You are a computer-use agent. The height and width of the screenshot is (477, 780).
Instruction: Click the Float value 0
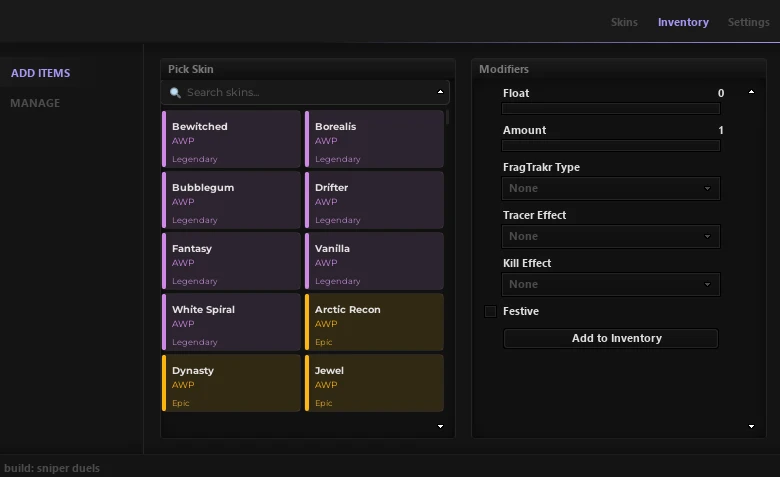click(721, 93)
